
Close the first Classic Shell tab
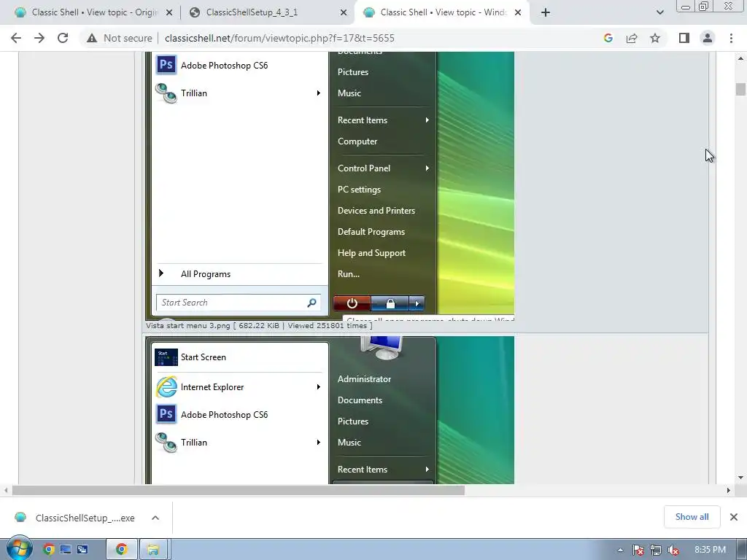click(169, 12)
